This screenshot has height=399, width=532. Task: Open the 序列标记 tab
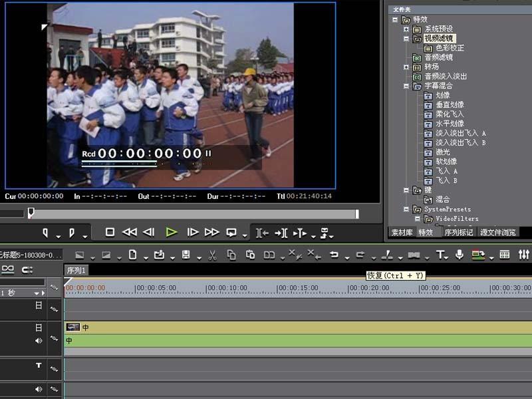pos(458,232)
